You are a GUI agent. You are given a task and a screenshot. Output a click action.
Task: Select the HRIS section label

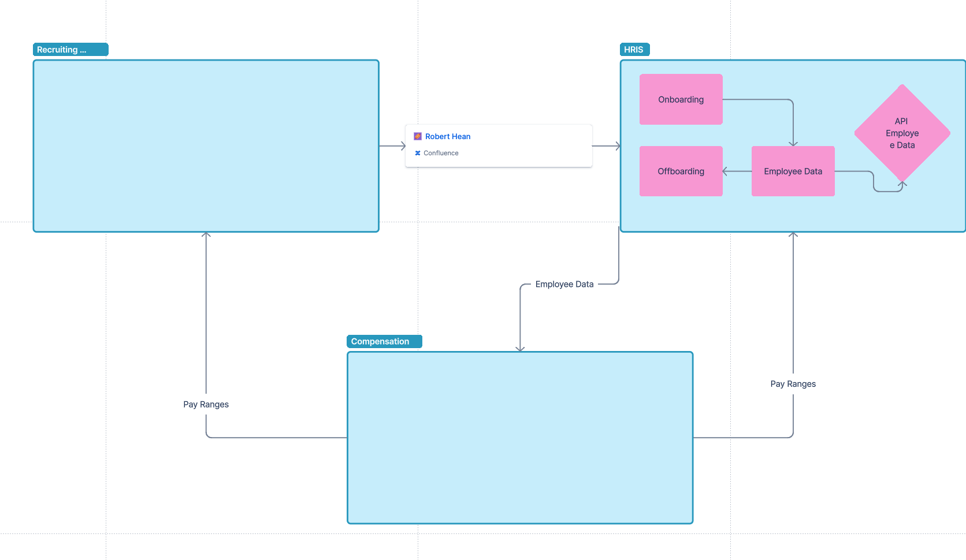coord(634,49)
